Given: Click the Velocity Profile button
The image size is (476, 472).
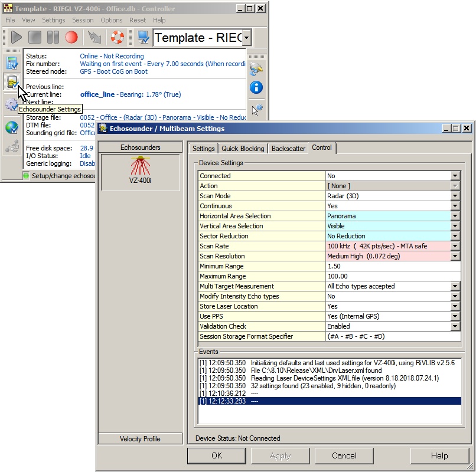Looking at the screenshot, I should 140,438.
